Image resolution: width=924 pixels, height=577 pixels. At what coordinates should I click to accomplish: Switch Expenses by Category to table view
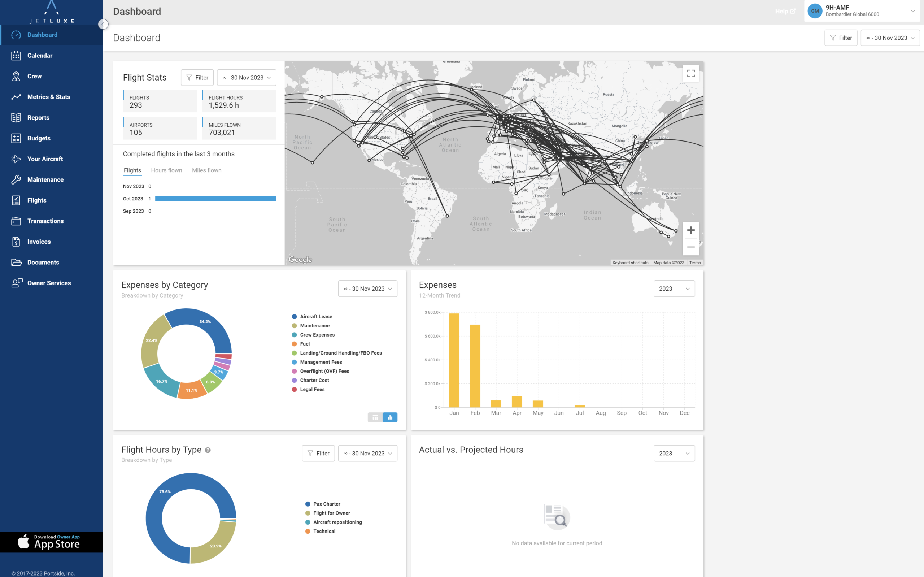point(375,417)
